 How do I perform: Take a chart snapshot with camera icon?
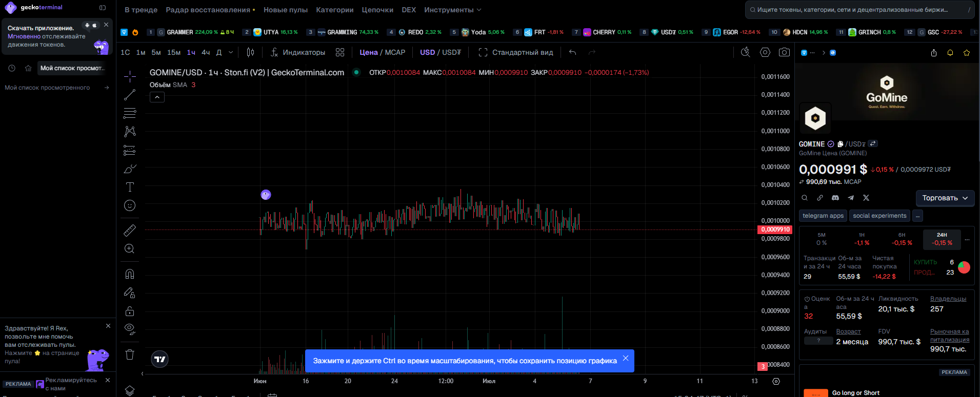[784, 52]
